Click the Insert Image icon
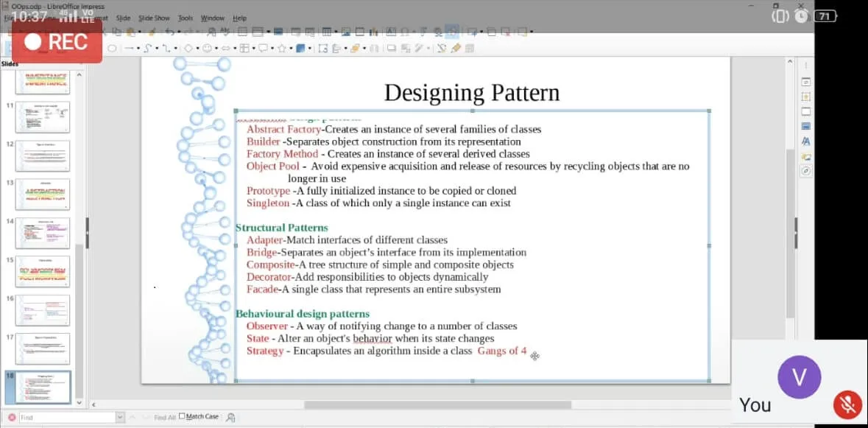The height and width of the screenshot is (428, 868). coord(346,32)
